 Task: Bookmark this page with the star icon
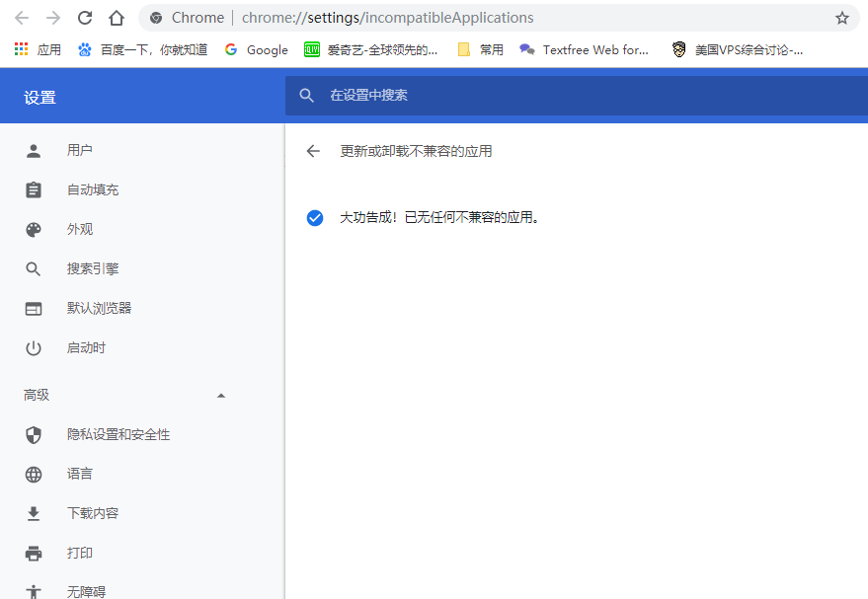(841, 18)
